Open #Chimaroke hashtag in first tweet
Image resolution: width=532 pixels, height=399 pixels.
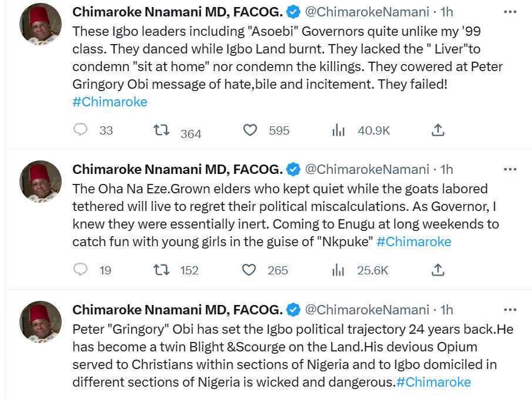tap(110, 102)
